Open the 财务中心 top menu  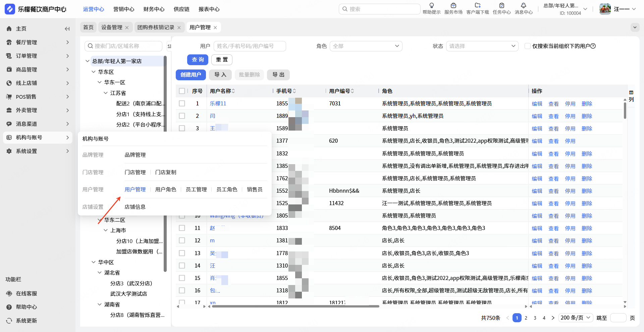(154, 9)
